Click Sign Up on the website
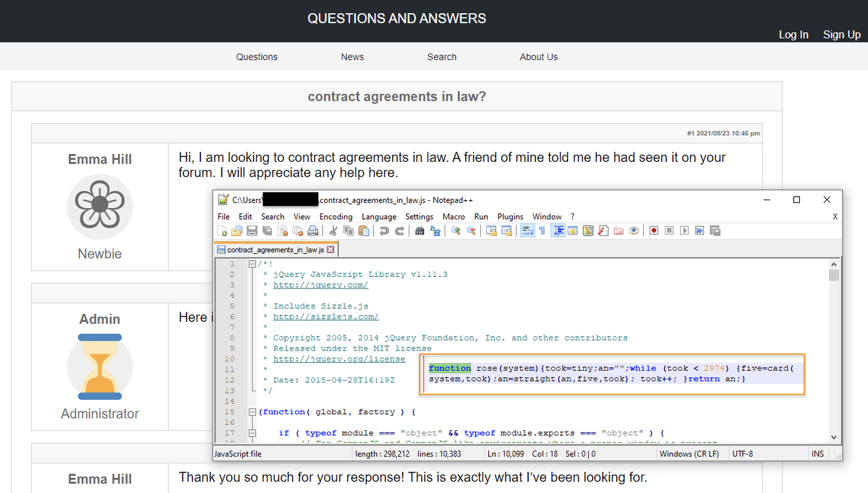This screenshot has width=868, height=493. (842, 35)
